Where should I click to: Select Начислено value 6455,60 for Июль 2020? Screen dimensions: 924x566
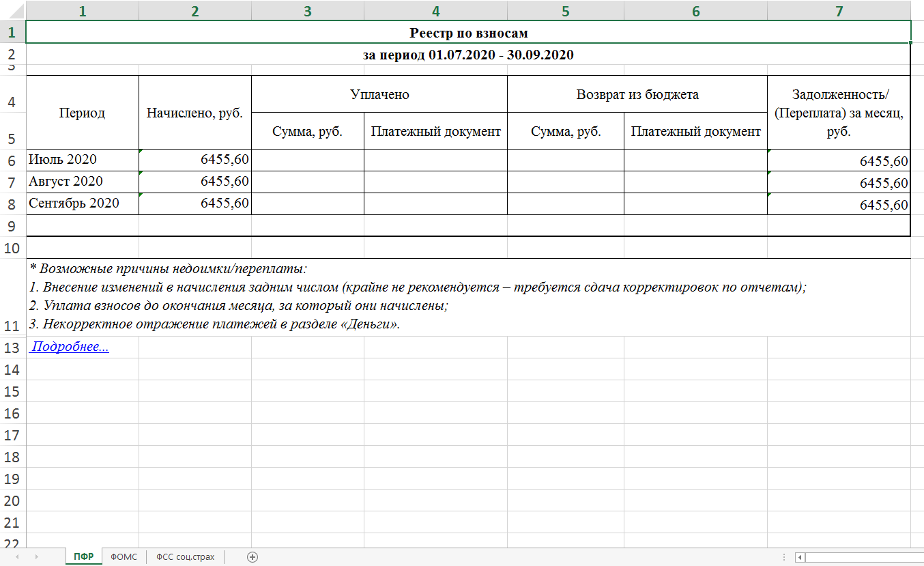[195, 160]
